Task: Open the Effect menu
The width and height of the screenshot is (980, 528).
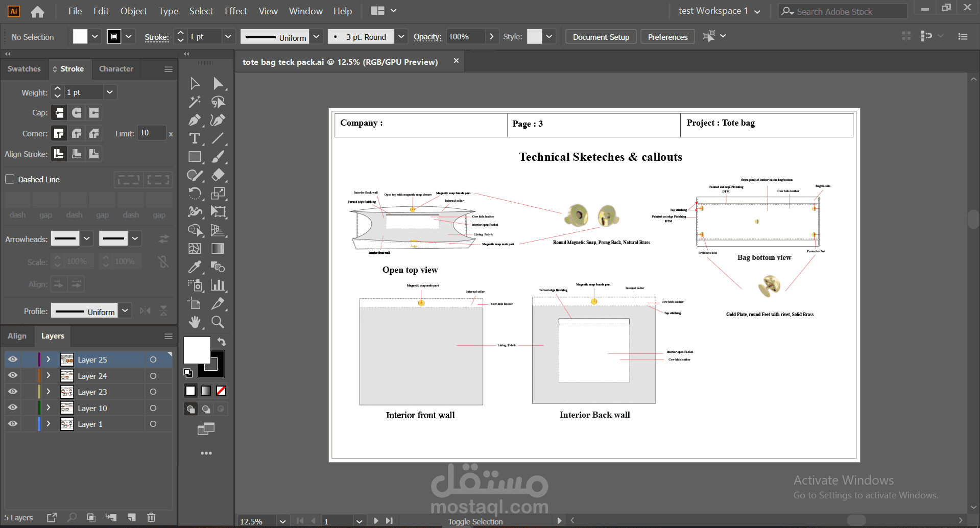Action: pos(235,11)
